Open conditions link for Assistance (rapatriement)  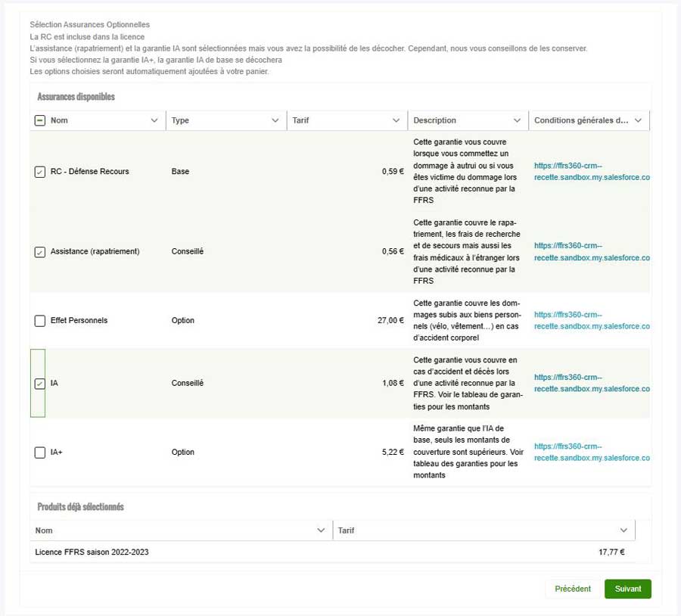(x=592, y=251)
